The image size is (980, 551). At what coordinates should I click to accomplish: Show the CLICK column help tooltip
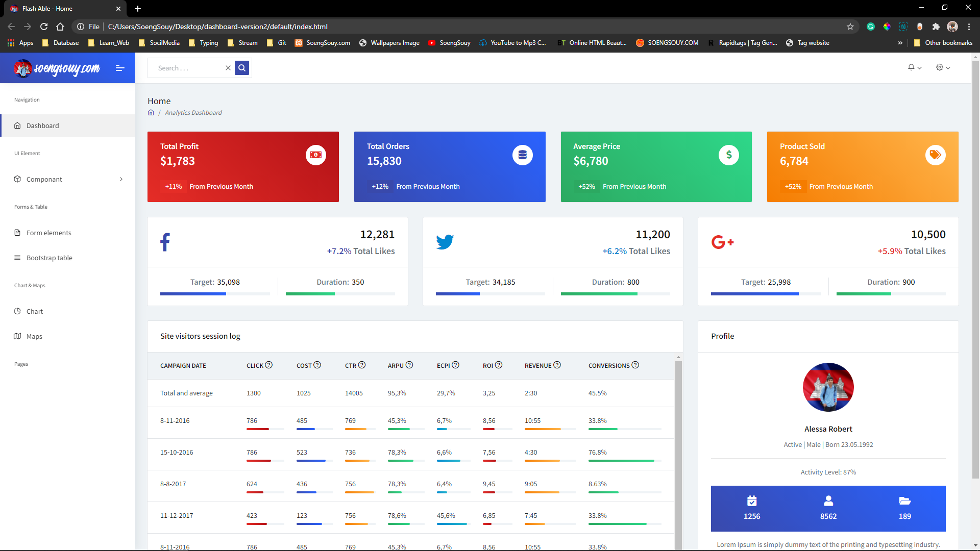point(270,365)
